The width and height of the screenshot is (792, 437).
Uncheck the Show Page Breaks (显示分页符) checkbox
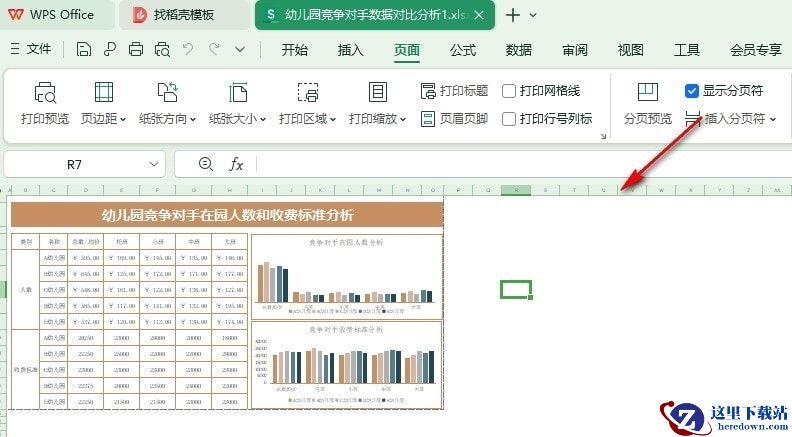pyautogui.click(x=691, y=91)
